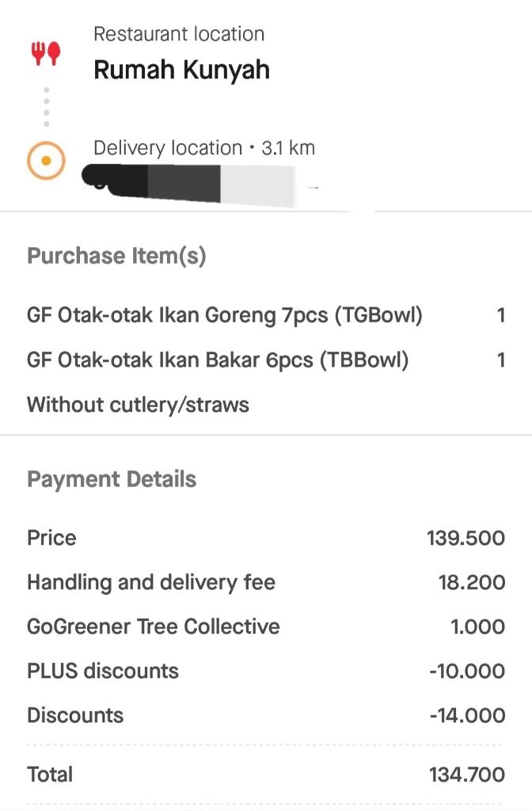Click the Payment Details section heading
This screenshot has width=532, height=811.
coord(112,479)
